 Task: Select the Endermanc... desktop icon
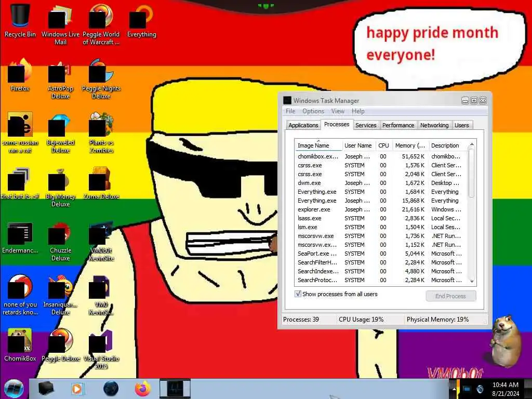20,237
